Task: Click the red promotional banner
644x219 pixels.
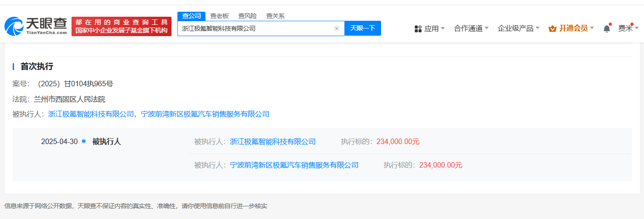Action: click(x=121, y=26)
